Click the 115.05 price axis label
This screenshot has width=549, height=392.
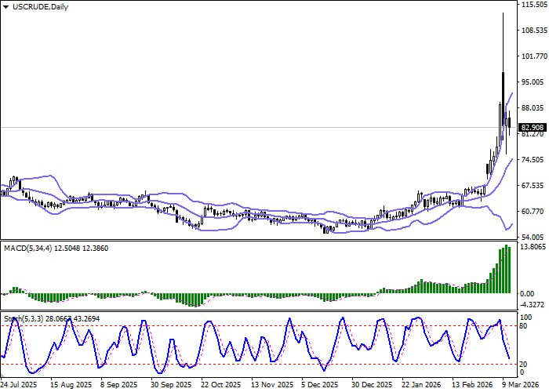coord(532,5)
